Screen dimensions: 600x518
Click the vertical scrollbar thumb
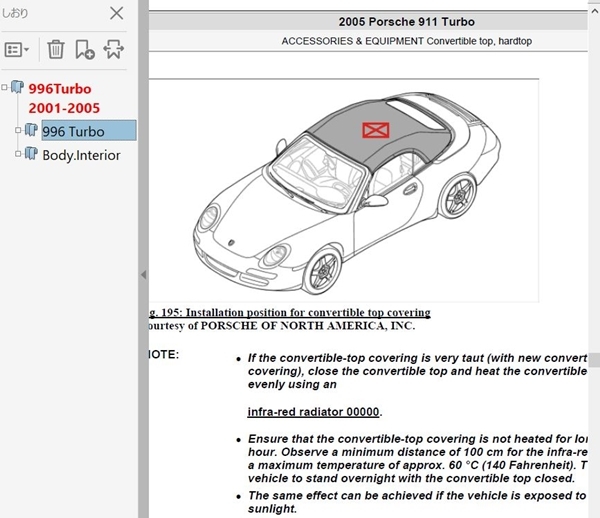coord(594,360)
